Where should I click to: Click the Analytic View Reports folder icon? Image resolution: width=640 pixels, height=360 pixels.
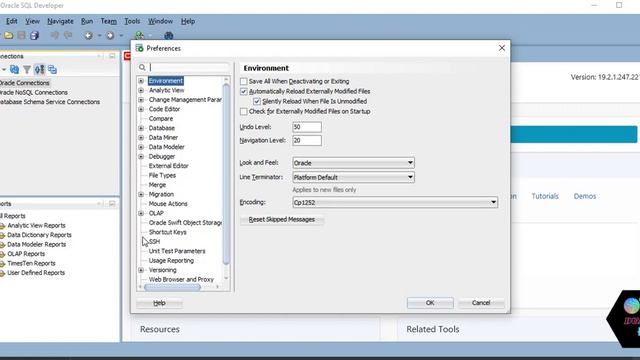tap(2, 226)
